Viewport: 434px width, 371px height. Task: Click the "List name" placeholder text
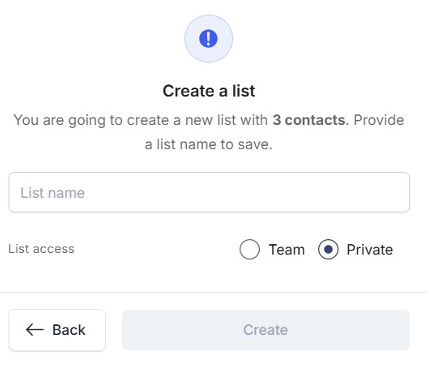point(53,193)
